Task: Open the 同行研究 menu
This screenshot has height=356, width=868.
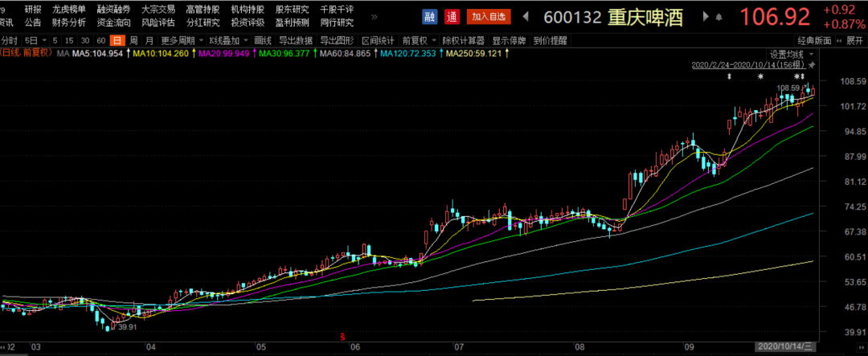Action: click(x=337, y=23)
